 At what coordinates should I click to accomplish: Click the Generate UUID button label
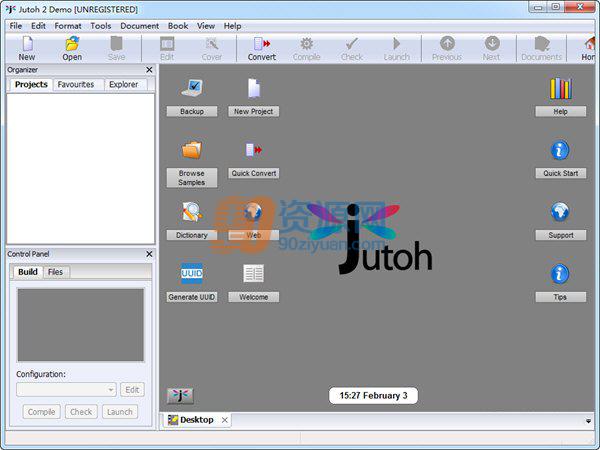192,297
